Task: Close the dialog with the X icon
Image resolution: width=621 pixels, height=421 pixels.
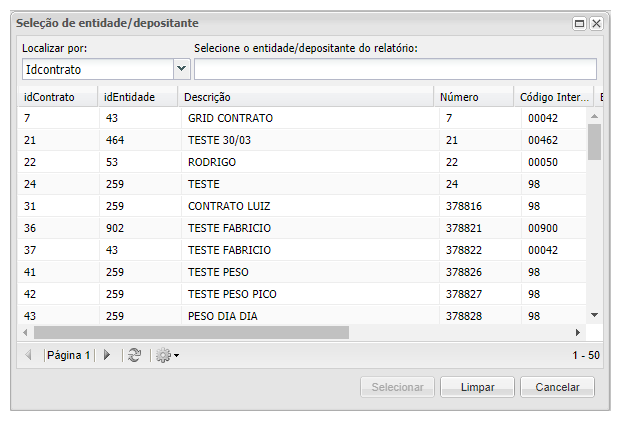Action: click(x=596, y=22)
